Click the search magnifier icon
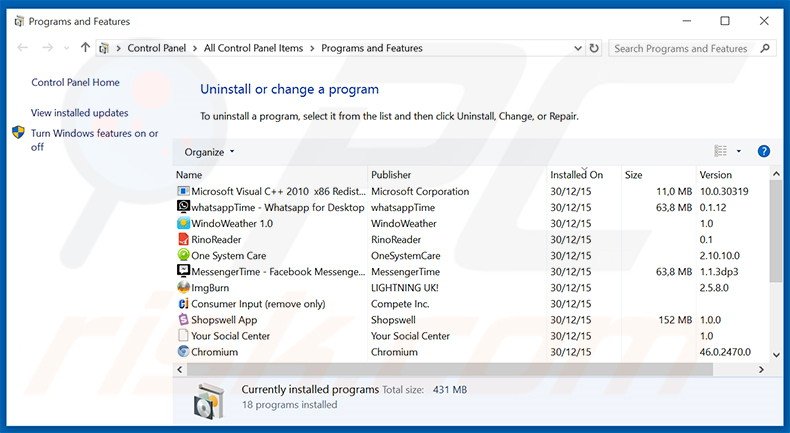The image size is (790, 433). 765,48
